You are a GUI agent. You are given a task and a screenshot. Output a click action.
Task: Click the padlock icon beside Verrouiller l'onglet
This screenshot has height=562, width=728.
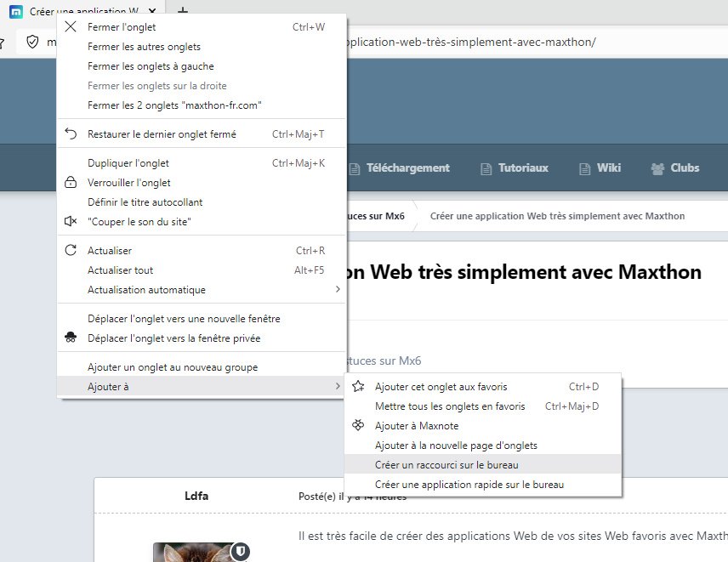(x=71, y=182)
